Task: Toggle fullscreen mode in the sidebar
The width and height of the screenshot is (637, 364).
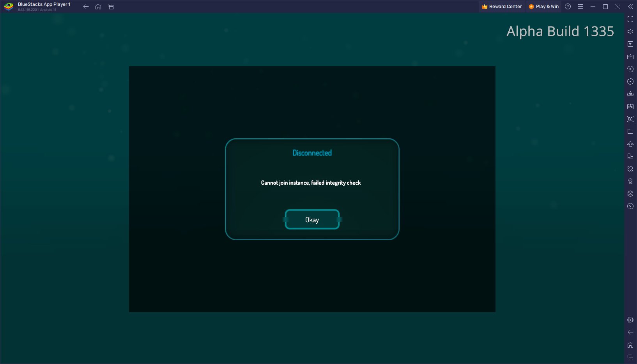Action: 630,19
